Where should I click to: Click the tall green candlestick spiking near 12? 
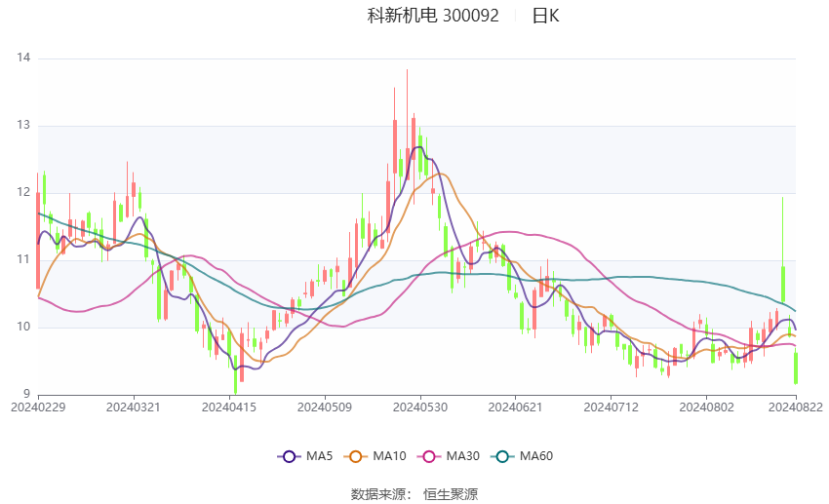tap(783, 250)
